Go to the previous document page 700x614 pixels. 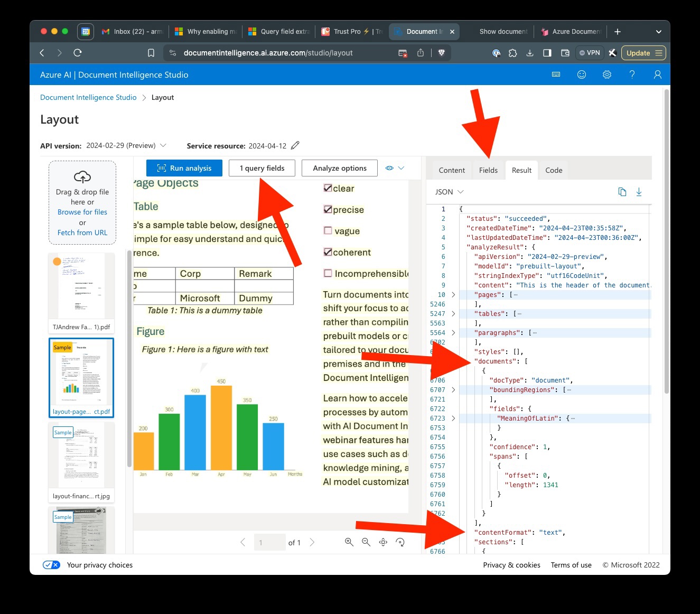point(243,542)
